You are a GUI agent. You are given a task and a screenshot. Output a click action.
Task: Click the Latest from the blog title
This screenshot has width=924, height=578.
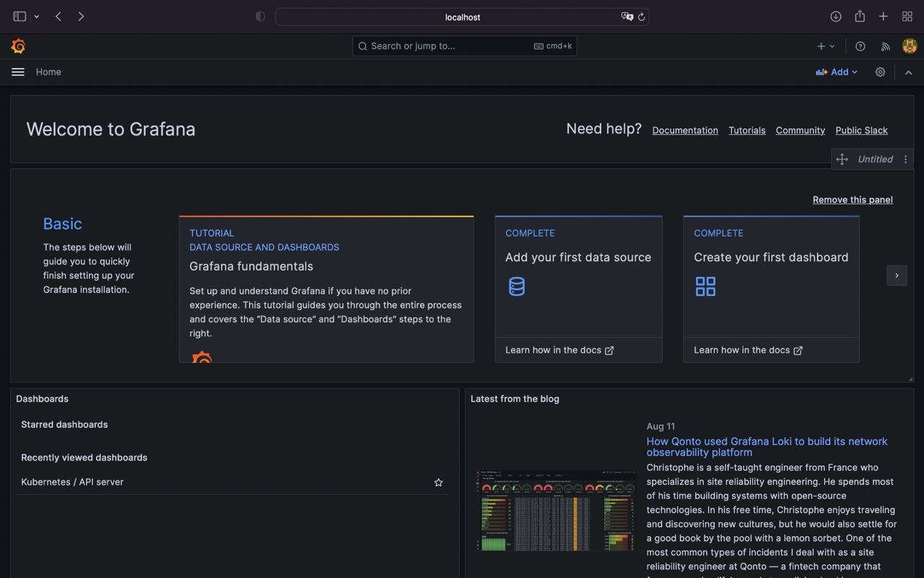[515, 399]
